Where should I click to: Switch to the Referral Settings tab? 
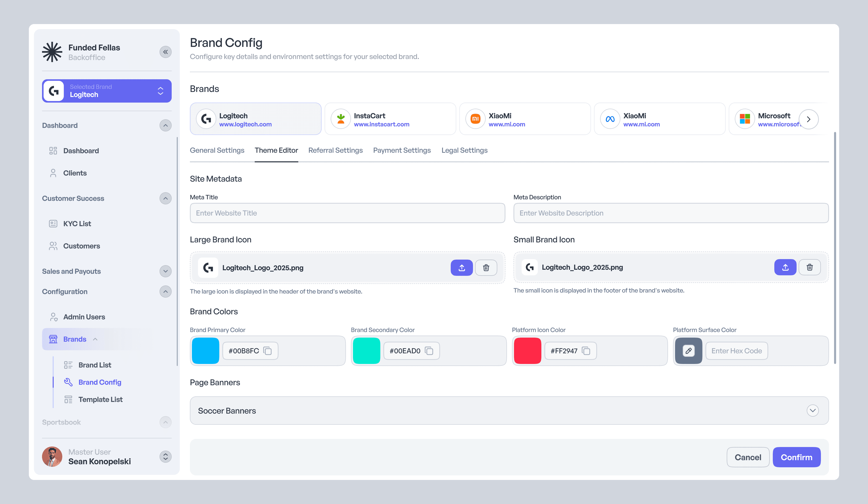pyautogui.click(x=335, y=150)
